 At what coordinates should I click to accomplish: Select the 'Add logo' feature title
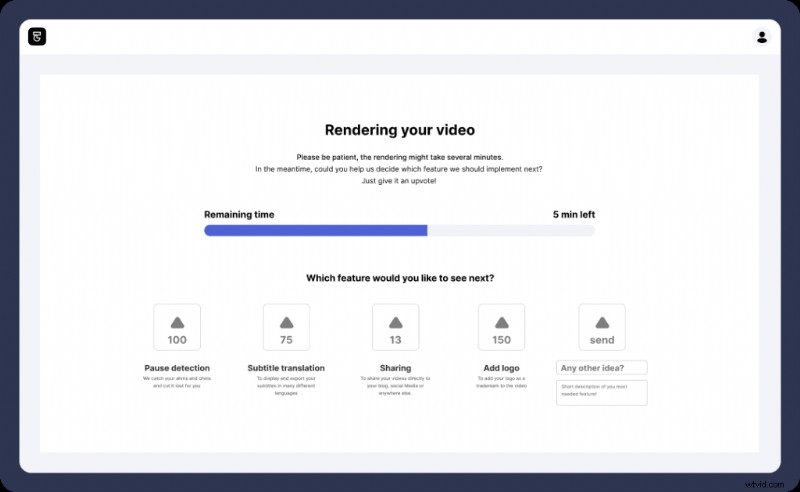pos(502,368)
